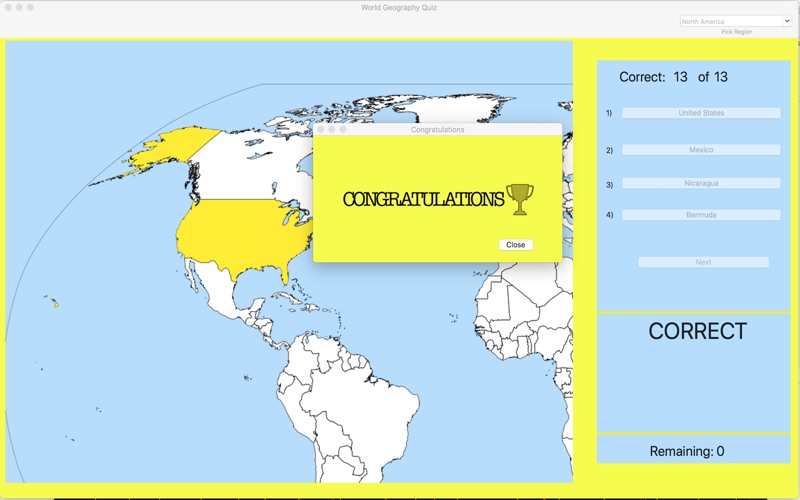Click the dropdown arrow beside North America

click(x=786, y=21)
